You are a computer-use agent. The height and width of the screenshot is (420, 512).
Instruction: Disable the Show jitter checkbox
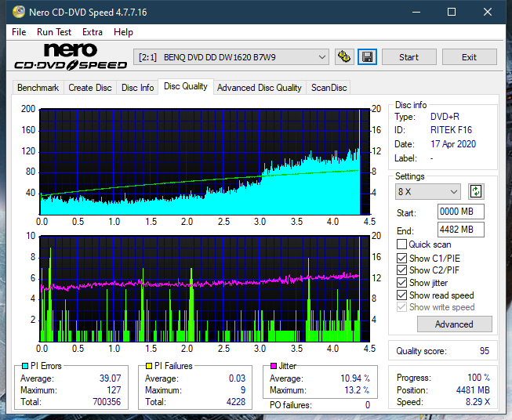point(401,283)
